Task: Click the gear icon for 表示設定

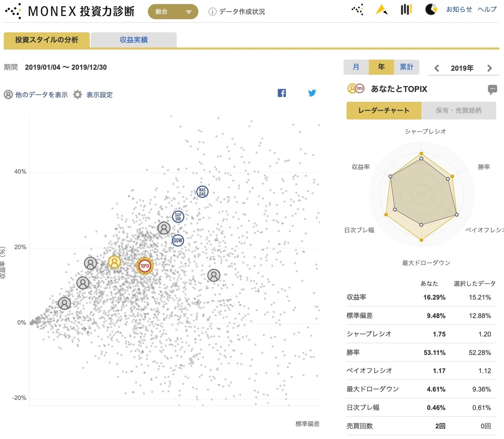Action: pyautogui.click(x=78, y=94)
